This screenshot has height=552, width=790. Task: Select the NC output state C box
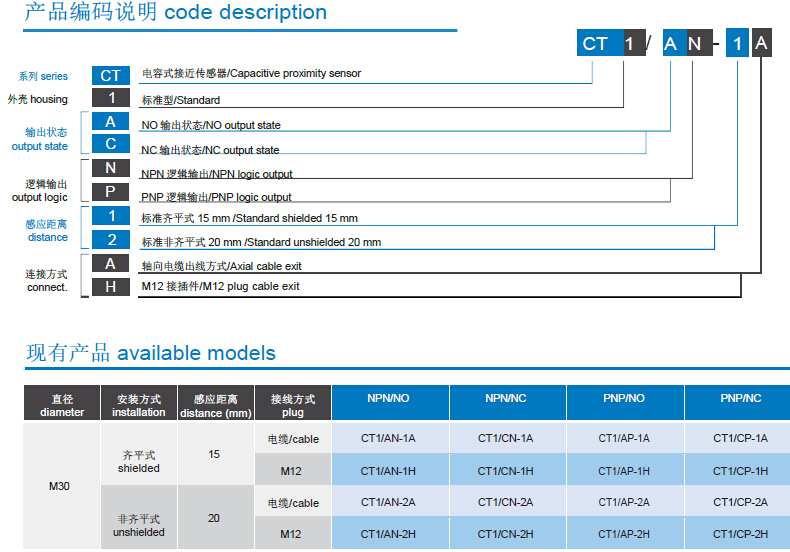[x=110, y=144]
